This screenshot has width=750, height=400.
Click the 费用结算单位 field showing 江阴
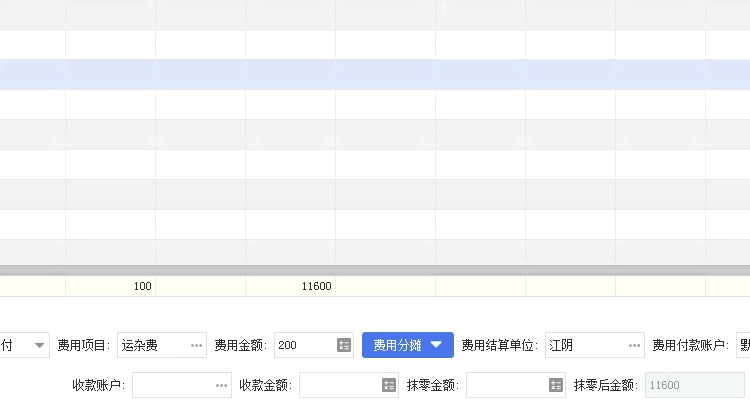[584, 345]
